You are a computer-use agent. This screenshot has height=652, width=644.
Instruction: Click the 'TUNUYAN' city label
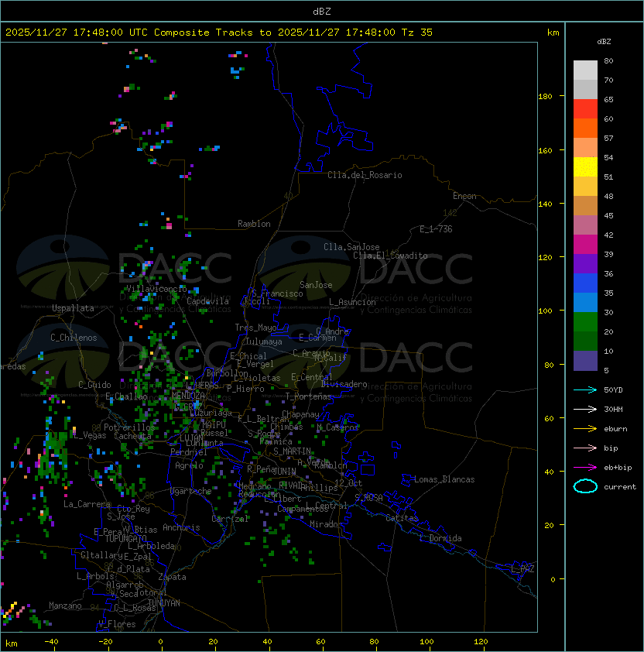click(164, 603)
